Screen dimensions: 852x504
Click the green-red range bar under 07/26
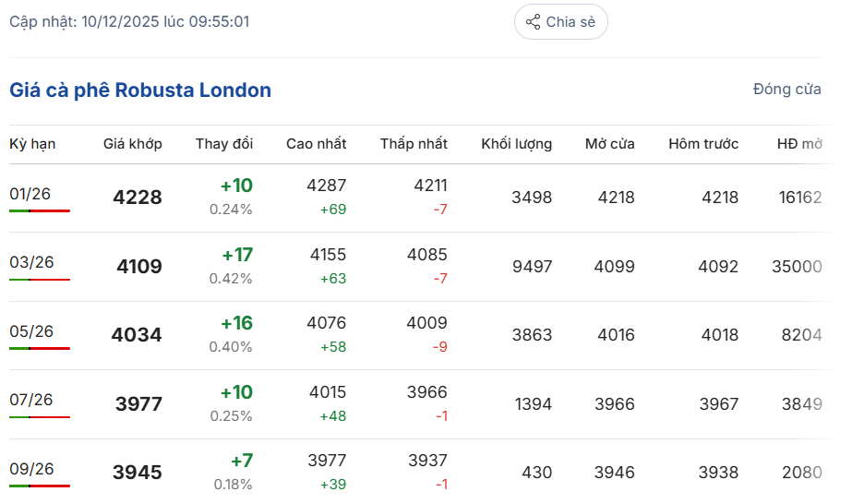pyautogui.click(x=40, y=417)
